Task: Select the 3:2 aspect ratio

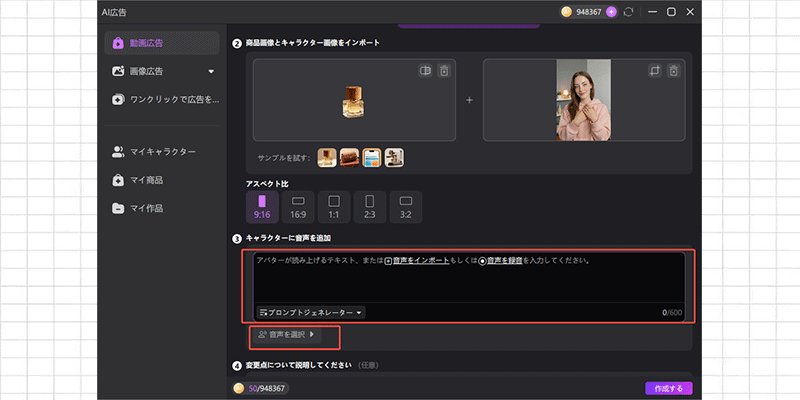Action: [406, 207]
